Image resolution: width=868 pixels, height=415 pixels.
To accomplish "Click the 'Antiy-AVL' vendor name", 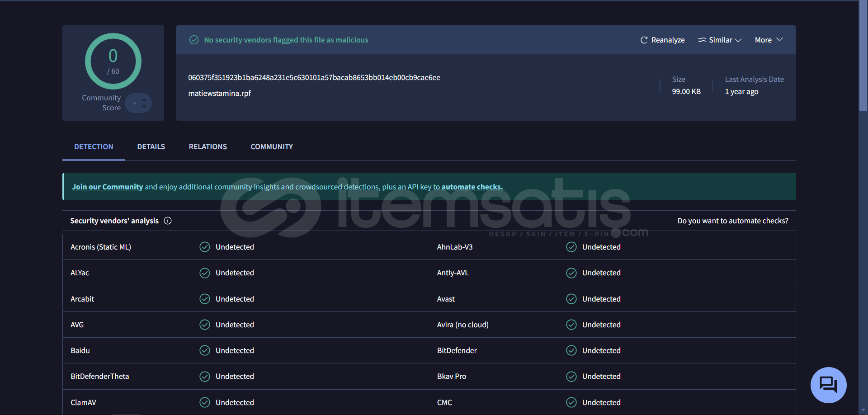I will coord(453,273).
